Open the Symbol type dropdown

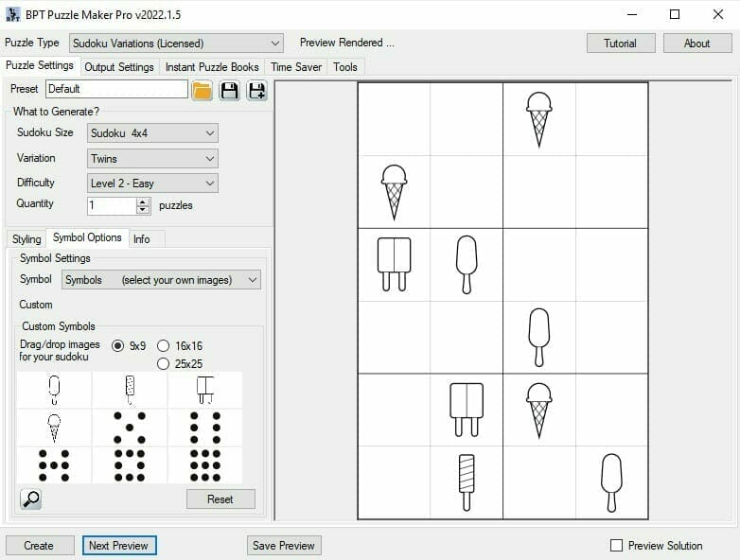161,280
